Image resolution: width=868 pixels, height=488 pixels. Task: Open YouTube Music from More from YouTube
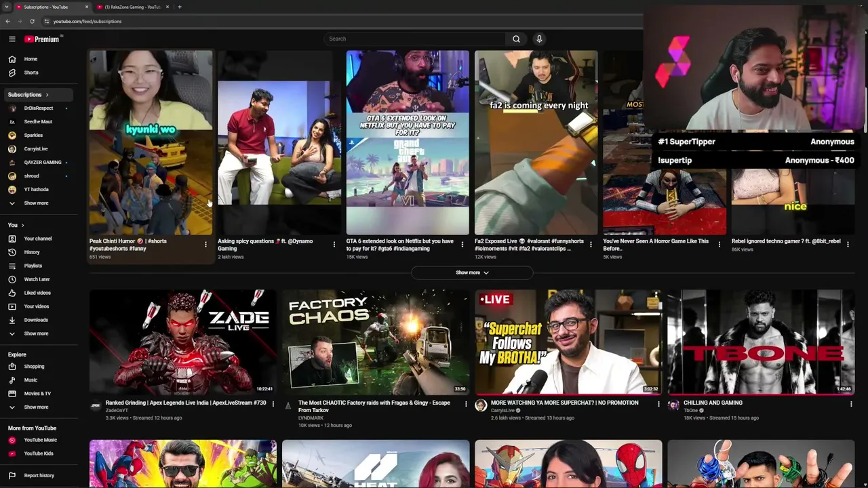coord(41,441)
